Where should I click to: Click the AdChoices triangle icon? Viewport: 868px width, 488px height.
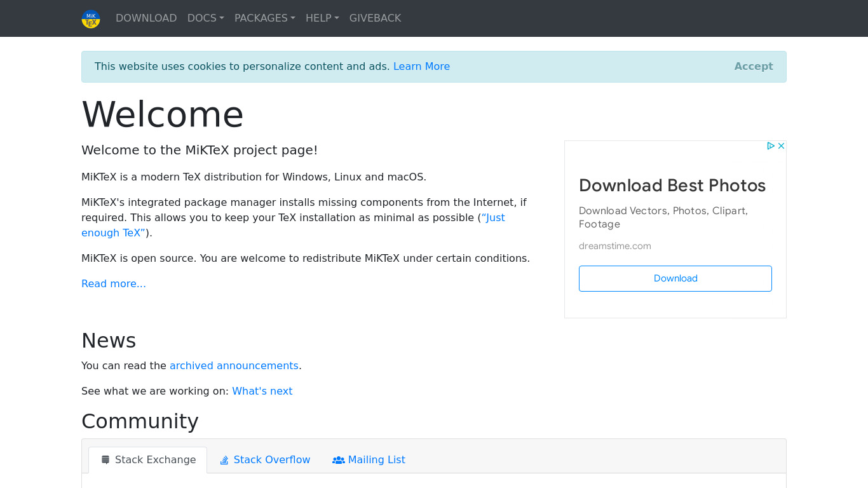[771, 146]
